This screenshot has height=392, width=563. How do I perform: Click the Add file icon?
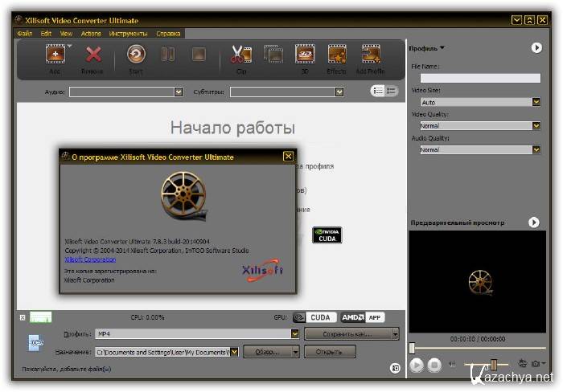point(55,55)
